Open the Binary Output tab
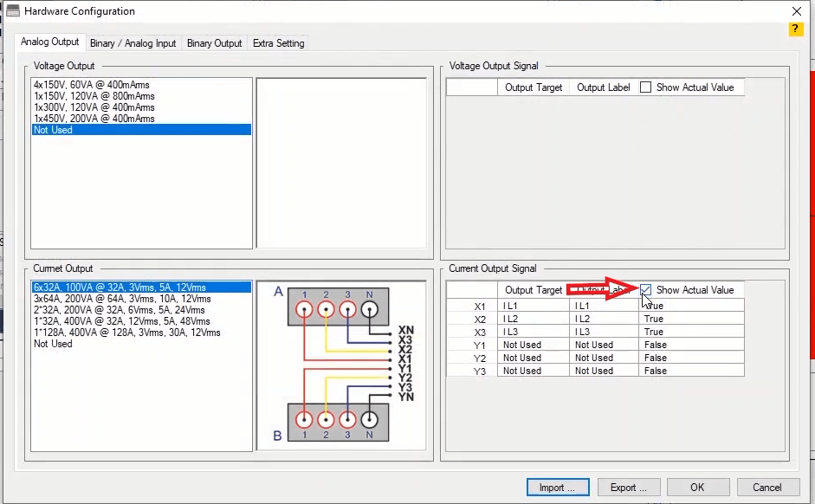The width and height of the screenshot is (815, 504). 214,43
